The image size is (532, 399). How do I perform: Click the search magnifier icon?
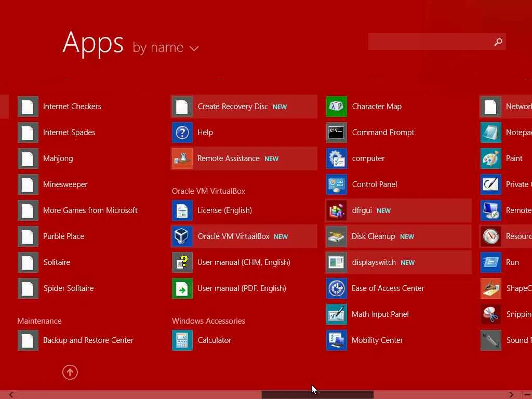pyautogui.click(x=498, y=42)
